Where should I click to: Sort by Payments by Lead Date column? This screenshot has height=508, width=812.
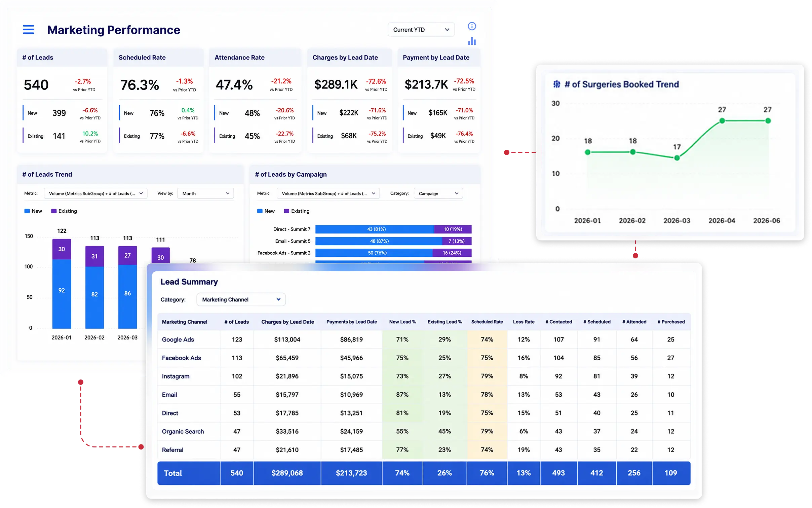[351, 322]
